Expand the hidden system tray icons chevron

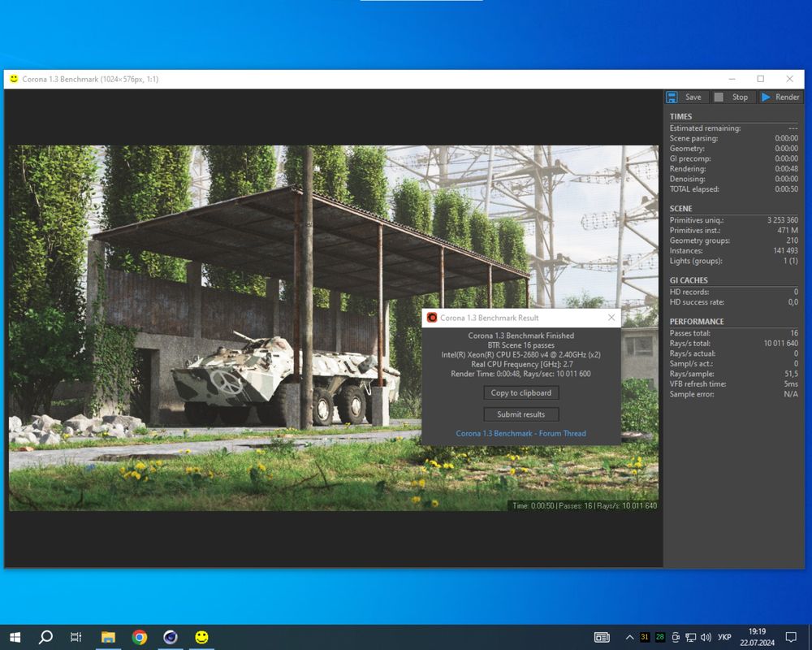[x=629, y=637]
